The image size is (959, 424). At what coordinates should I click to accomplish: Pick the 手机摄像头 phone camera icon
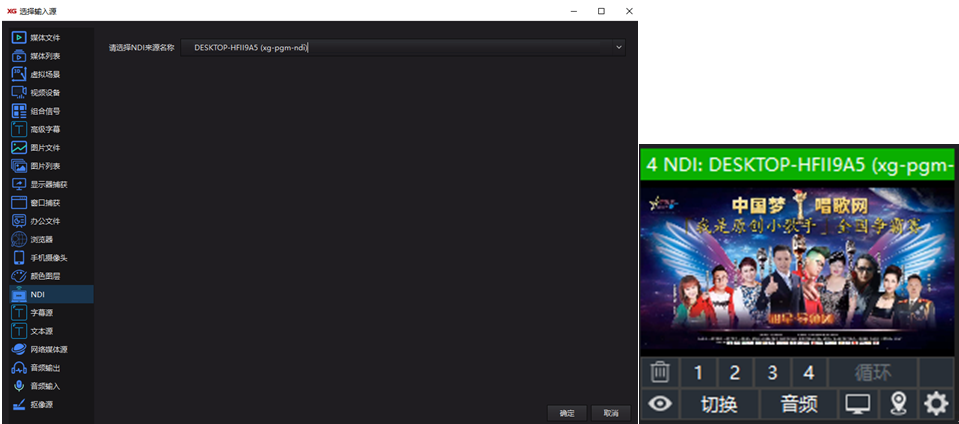(x=19, y=258)
